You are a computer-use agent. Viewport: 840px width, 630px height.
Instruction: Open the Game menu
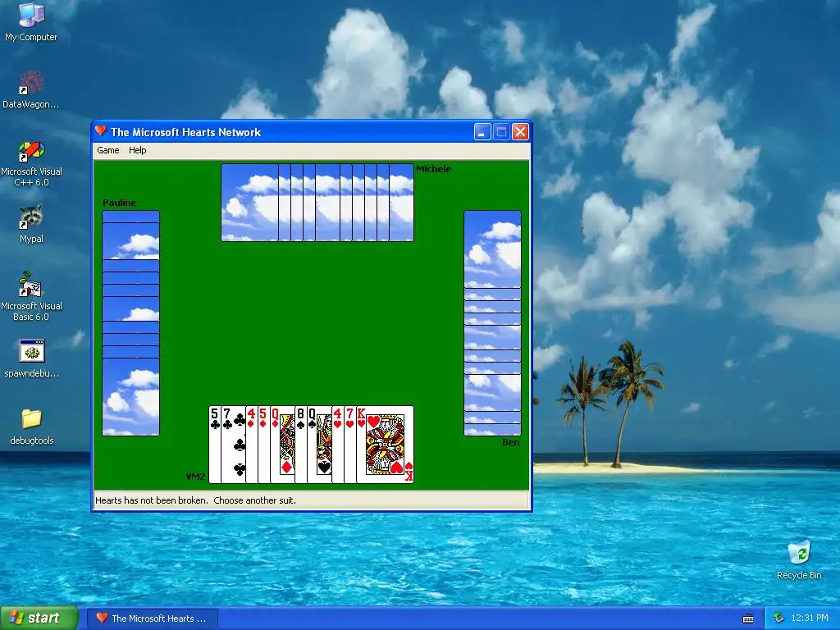pyautogui.click(x=107, y=151)
